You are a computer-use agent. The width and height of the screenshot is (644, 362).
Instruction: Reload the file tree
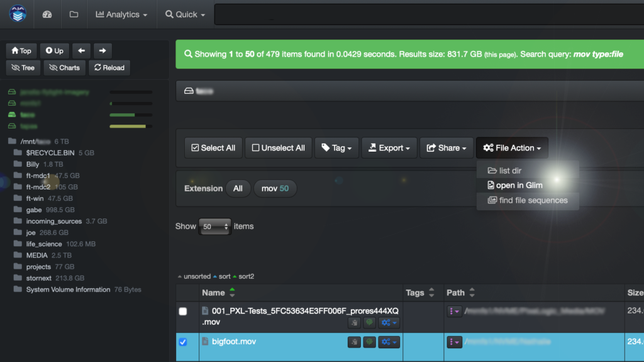109,67
